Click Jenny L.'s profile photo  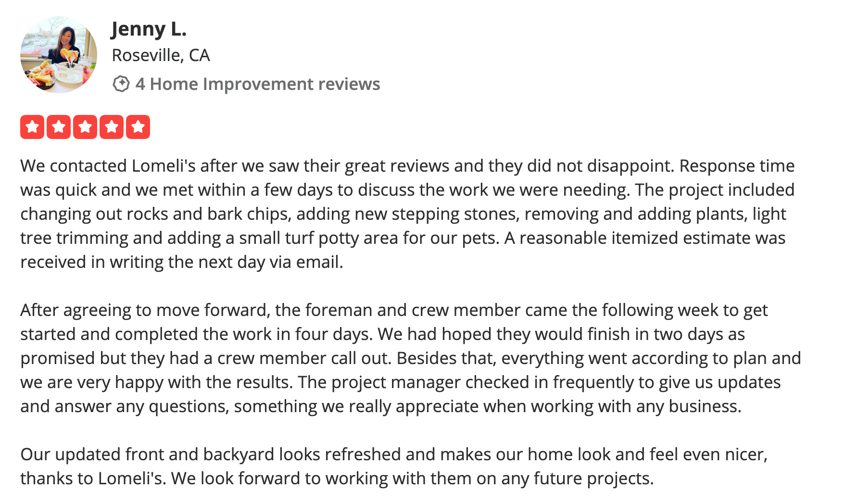point(58,54)
